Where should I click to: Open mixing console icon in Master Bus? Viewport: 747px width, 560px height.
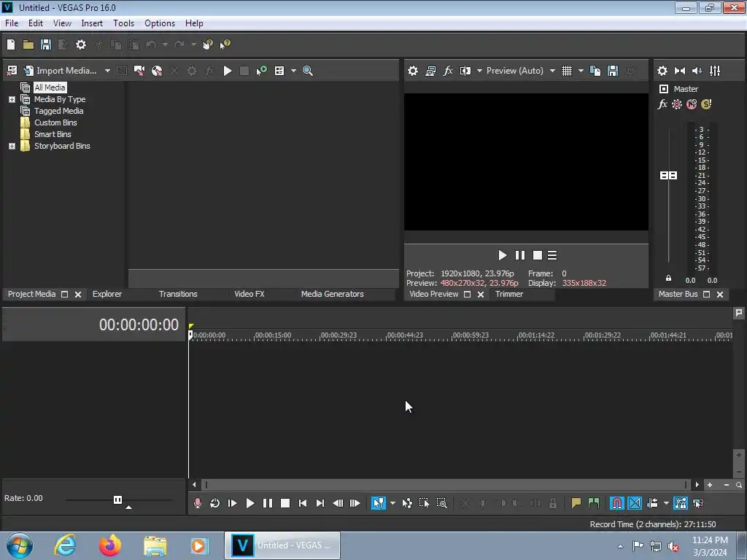pos(715,71)
